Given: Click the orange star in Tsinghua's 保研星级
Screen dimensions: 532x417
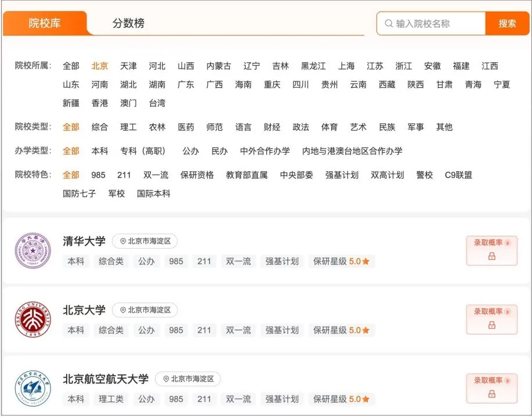Looking at the screenshot, I should (365, 261).
